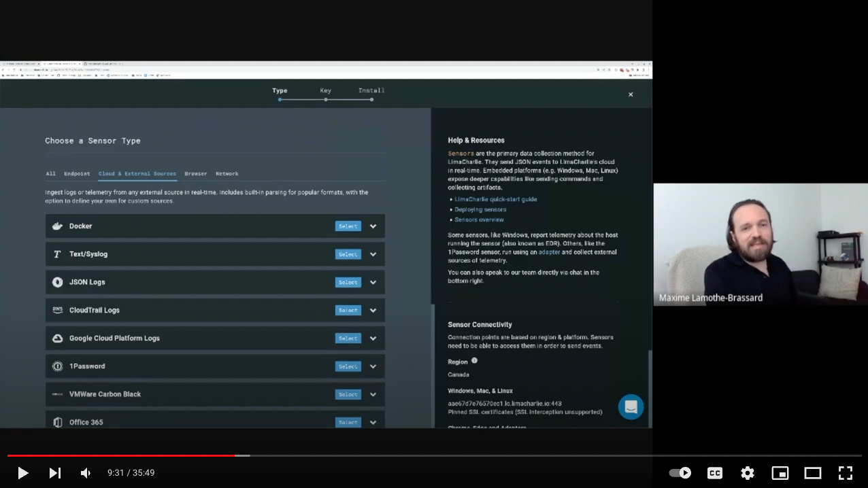Follow the orange Sensors link
This screenshot has width=868, height=488.
point(461,154)
